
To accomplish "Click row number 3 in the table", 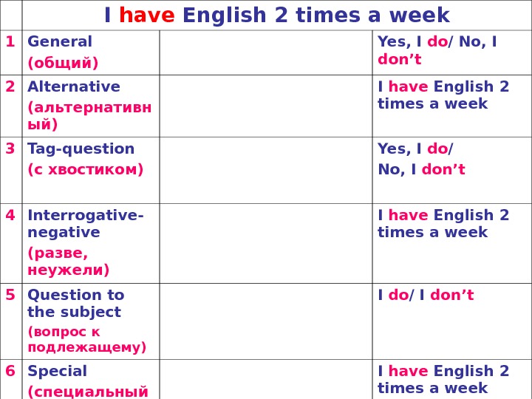I will click(x=10, y=149).
